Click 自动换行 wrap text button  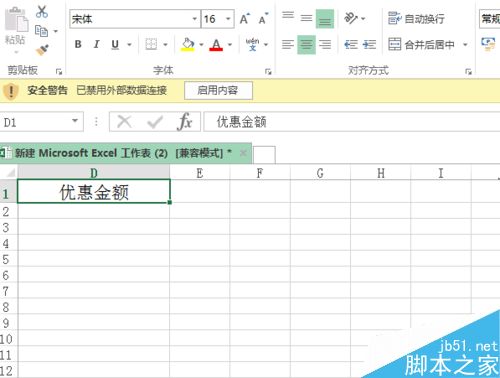pos(416,18)
